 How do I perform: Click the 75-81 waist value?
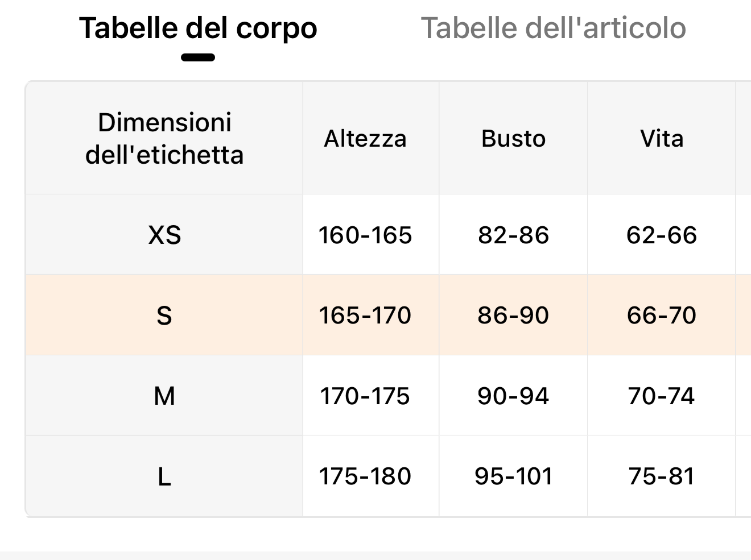click(662, 476)
